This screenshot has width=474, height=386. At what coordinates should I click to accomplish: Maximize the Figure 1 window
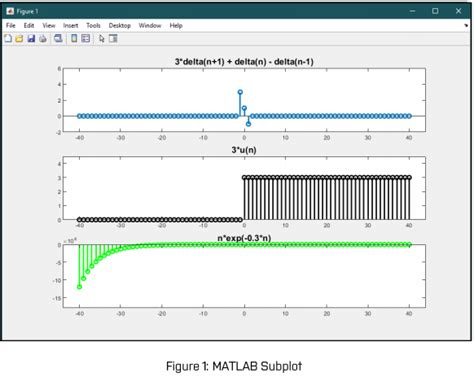point(435,11)
